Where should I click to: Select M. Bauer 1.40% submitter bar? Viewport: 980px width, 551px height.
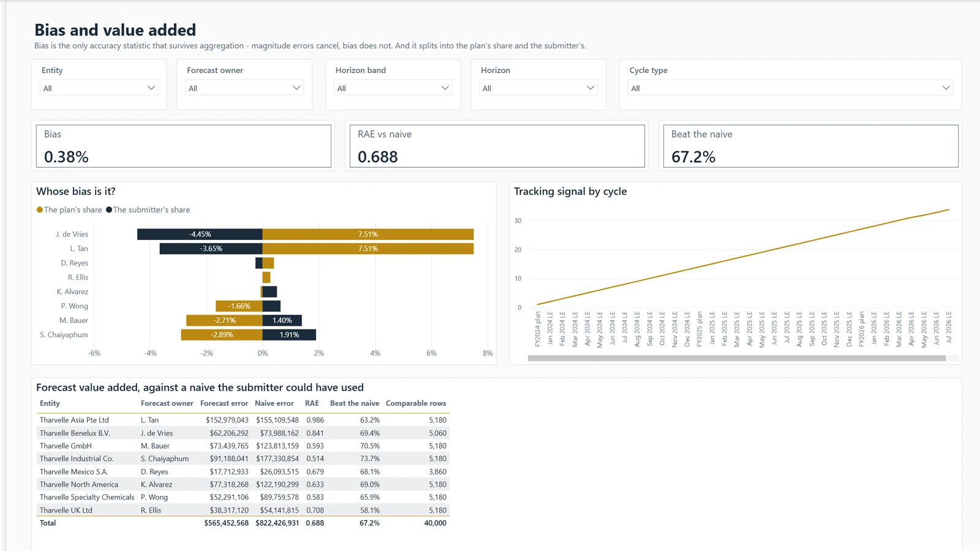pos(282,320)
